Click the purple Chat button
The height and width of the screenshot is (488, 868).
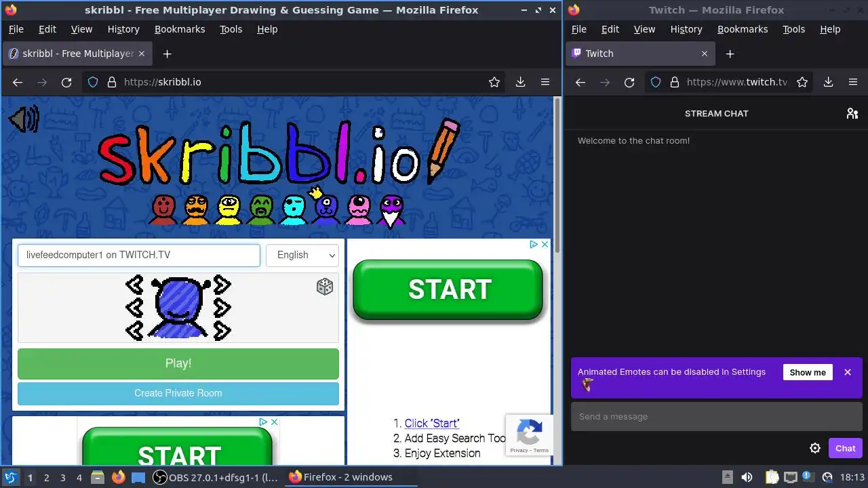tap(845, 448)
